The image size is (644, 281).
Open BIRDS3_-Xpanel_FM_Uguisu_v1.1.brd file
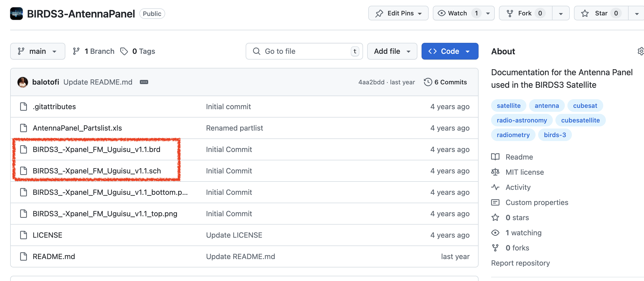[x=96, y=149]
